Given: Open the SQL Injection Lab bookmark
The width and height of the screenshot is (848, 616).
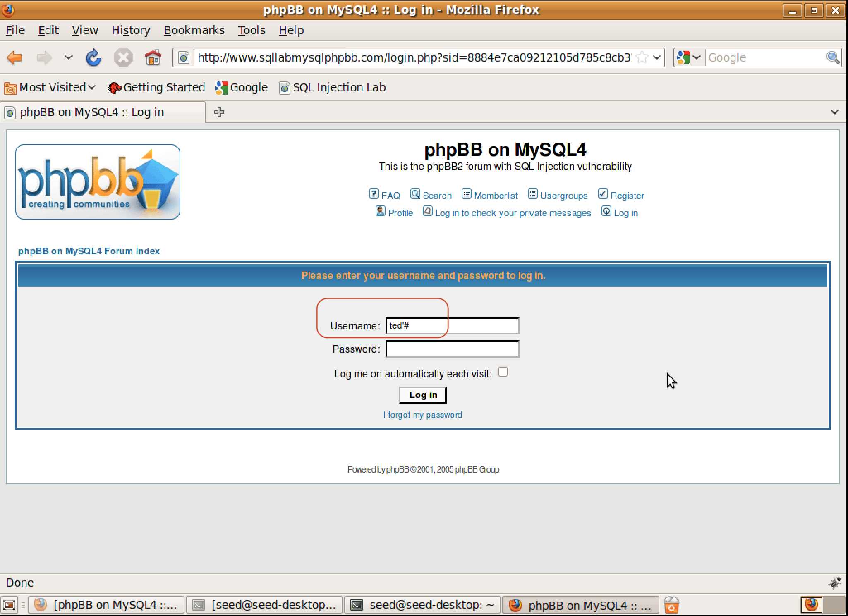Looking at the screenshot, I should (x=332, y=87).
